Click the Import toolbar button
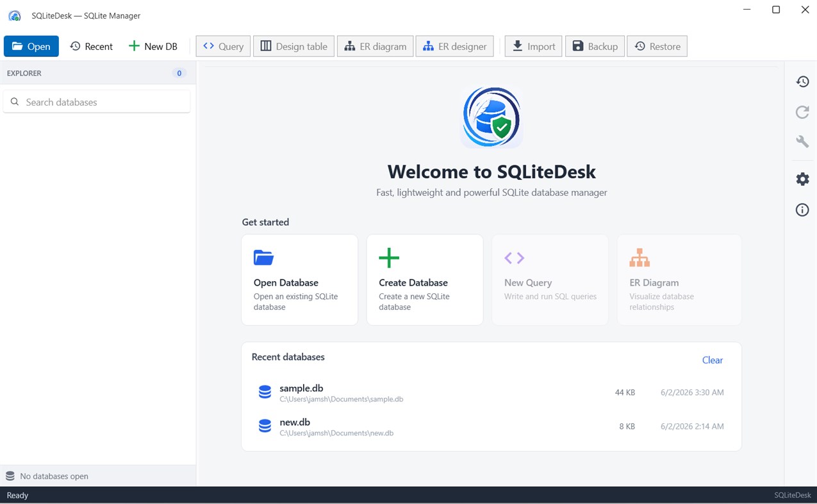 coord(533,46)
